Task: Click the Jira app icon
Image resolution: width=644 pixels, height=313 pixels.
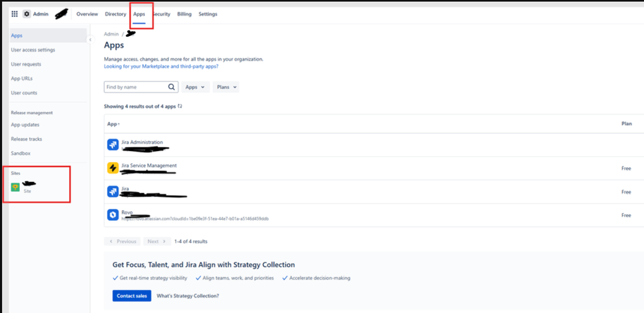Action: (x=113, y=192)
